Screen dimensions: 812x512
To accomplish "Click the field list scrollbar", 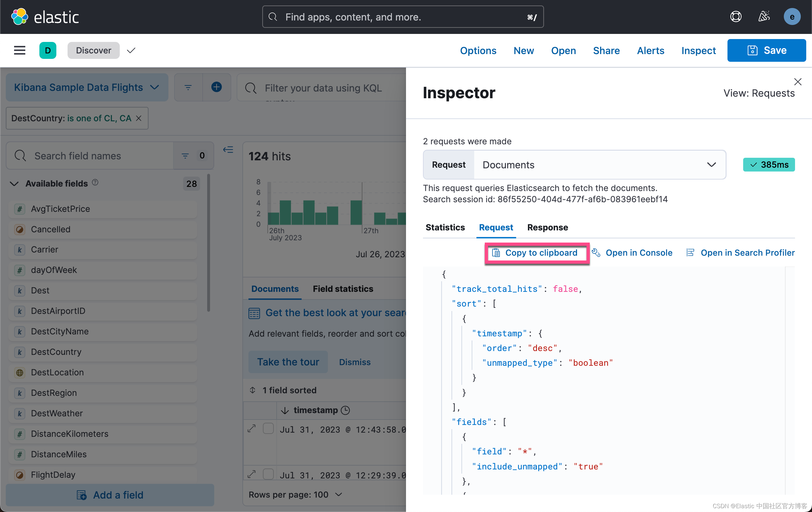I will click(209, 243).
